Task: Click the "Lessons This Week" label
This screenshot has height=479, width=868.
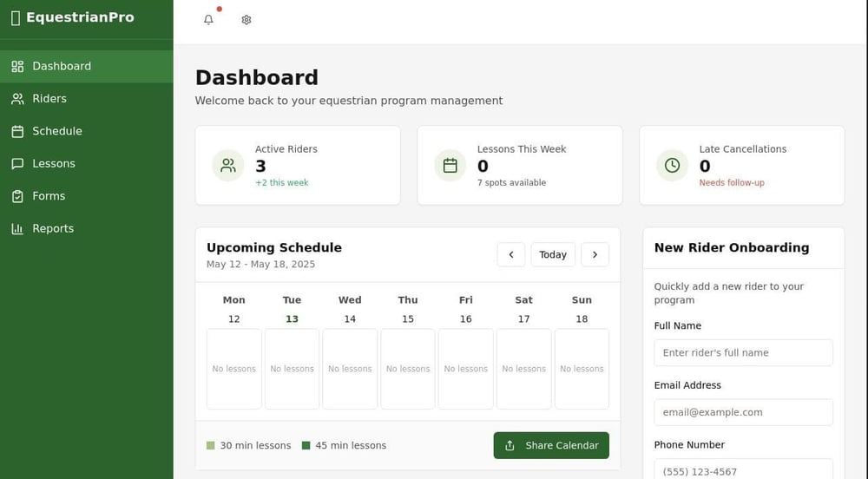Action: (522, 149)
